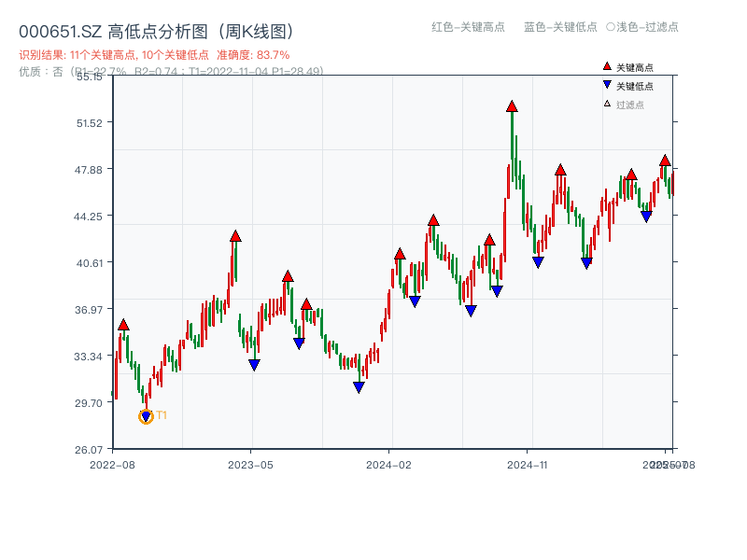The height and width of the screenshot is (560, 747).
Task: Click the 蓝色-关键低点 header legend text
Action: (x=560, y=27)
